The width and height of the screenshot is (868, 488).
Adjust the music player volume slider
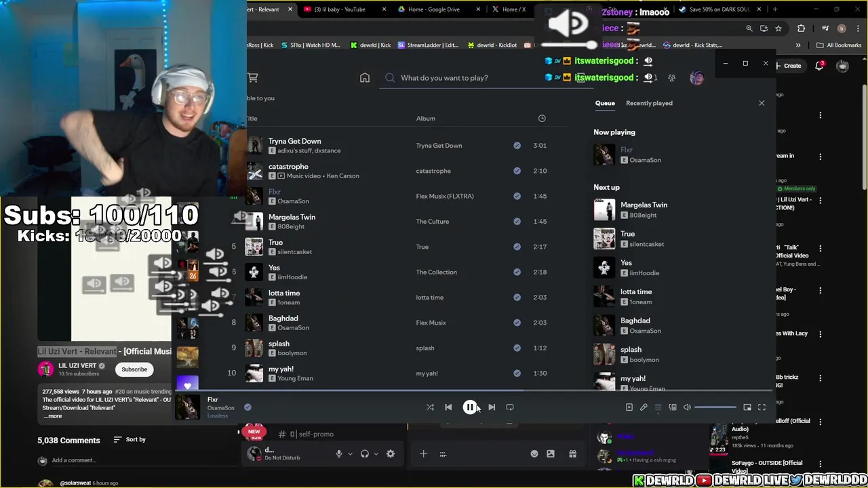click(715, 407)
